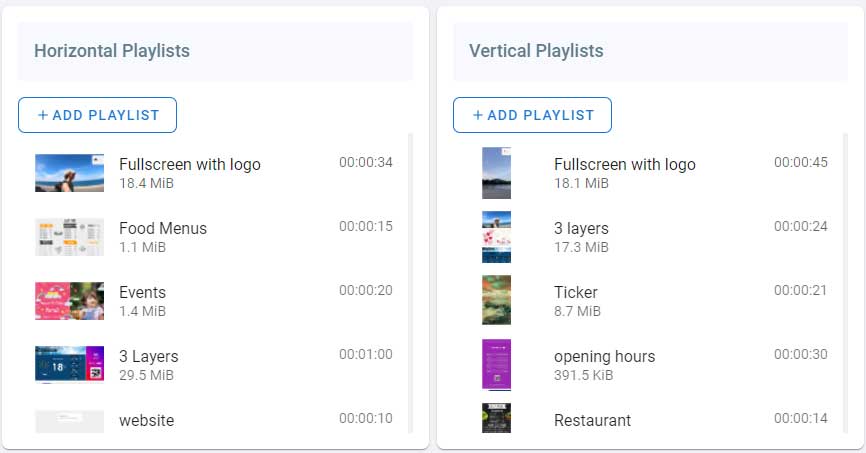Click the Restaurant playlist name
The width and height of the screenshot is (866, 453).
click(592, 420)
